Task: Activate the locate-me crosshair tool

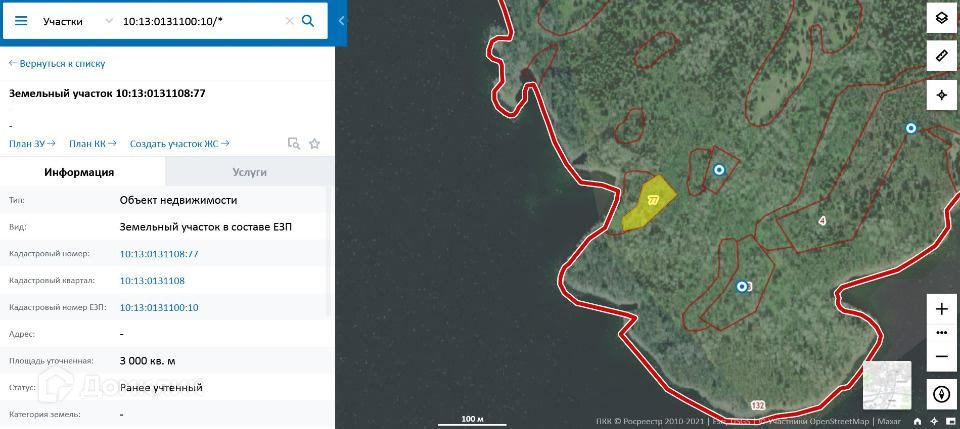Action: (x=942, y=95)
